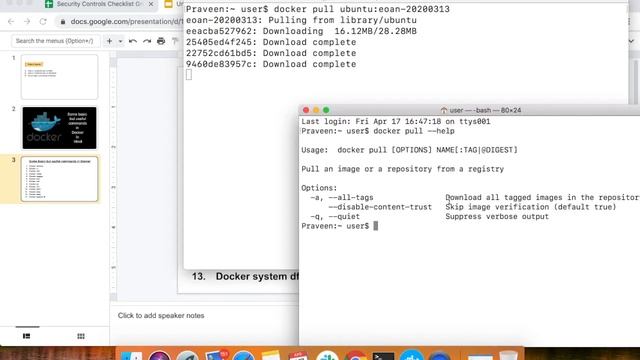Minimize the front bash Terminal window

point(316,110)
